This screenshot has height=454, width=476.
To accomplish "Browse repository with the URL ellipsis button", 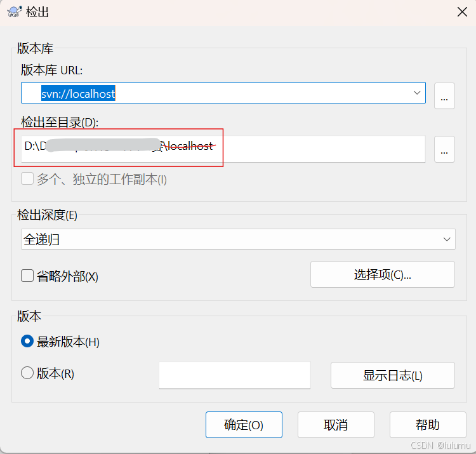I will pyautogui.click(x=444, y=96).
